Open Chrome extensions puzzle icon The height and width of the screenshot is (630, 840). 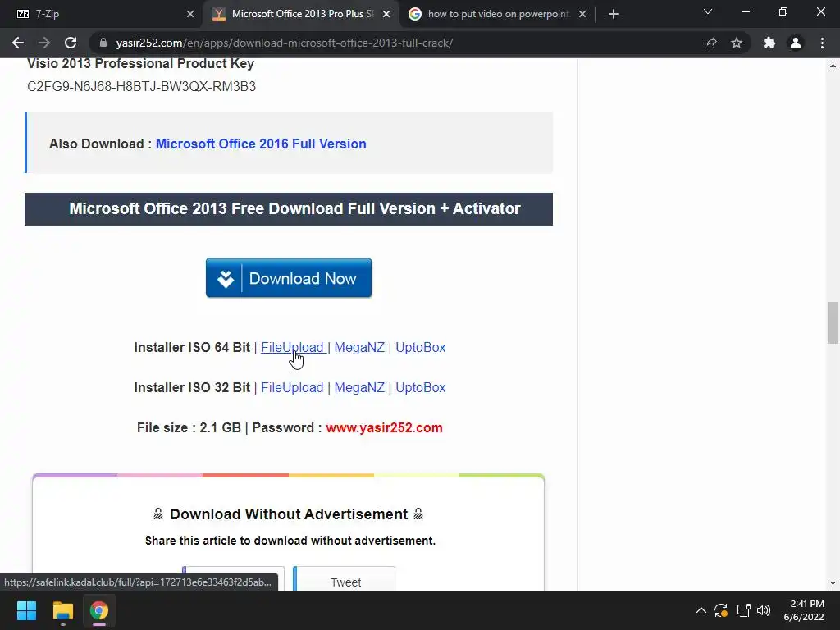(x=769, y=43)
